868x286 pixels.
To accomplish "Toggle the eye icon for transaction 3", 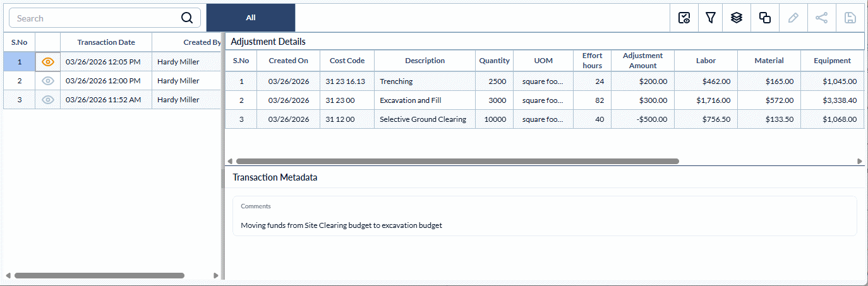I will 48,100.
